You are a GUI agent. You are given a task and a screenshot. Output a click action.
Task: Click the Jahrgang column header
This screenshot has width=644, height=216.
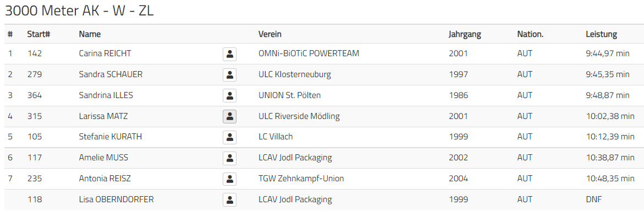pos(465,34)
